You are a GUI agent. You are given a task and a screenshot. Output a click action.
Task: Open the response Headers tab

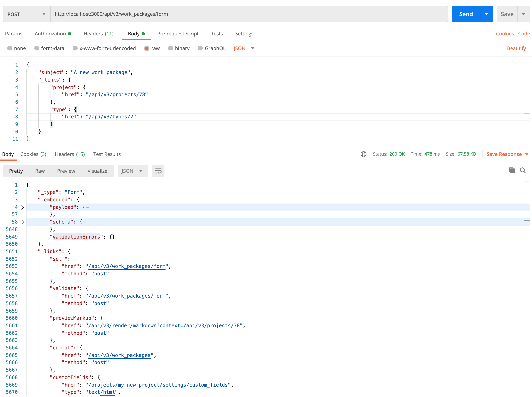[69, 154]
